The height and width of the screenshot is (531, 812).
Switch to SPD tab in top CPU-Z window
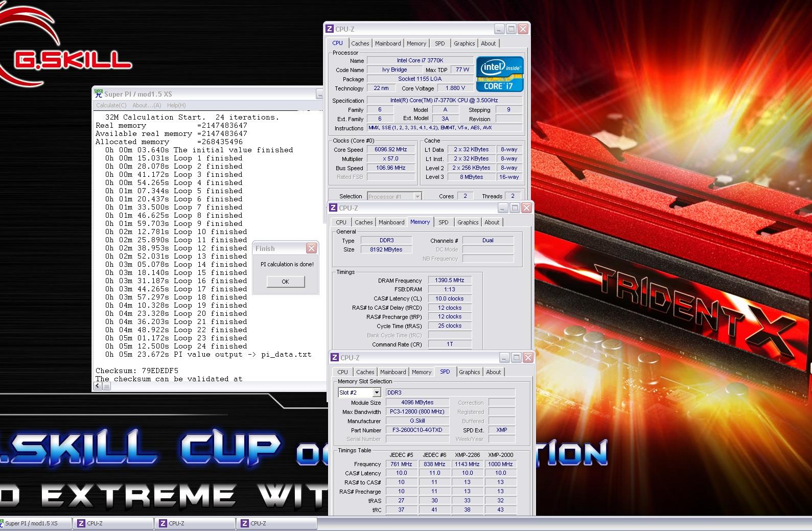(x=440, y=43)
